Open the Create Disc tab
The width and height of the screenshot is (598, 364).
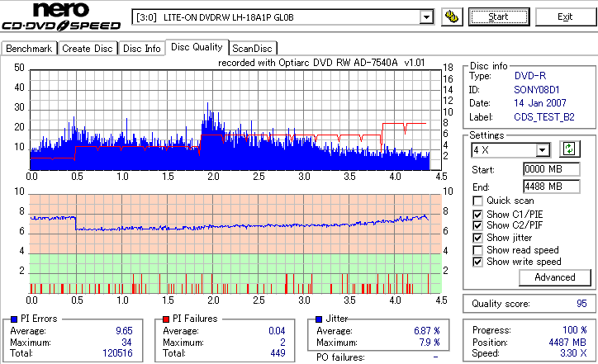click(x=88, y=49)
